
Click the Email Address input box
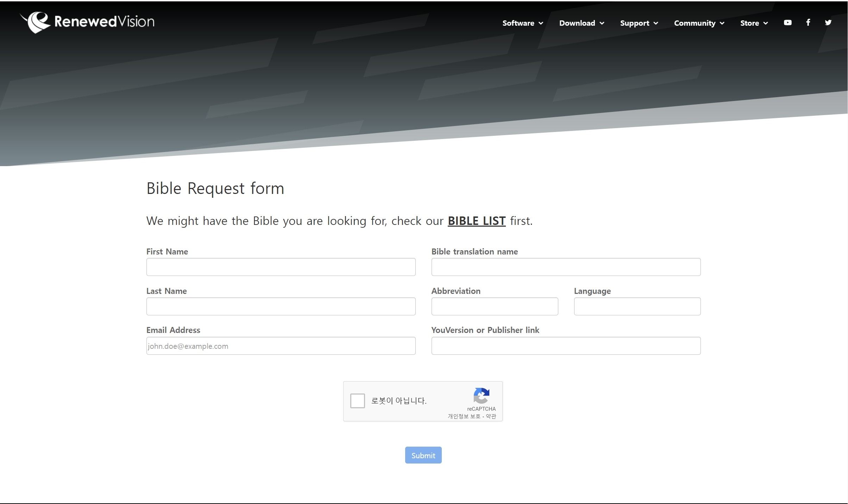point(281,346)
